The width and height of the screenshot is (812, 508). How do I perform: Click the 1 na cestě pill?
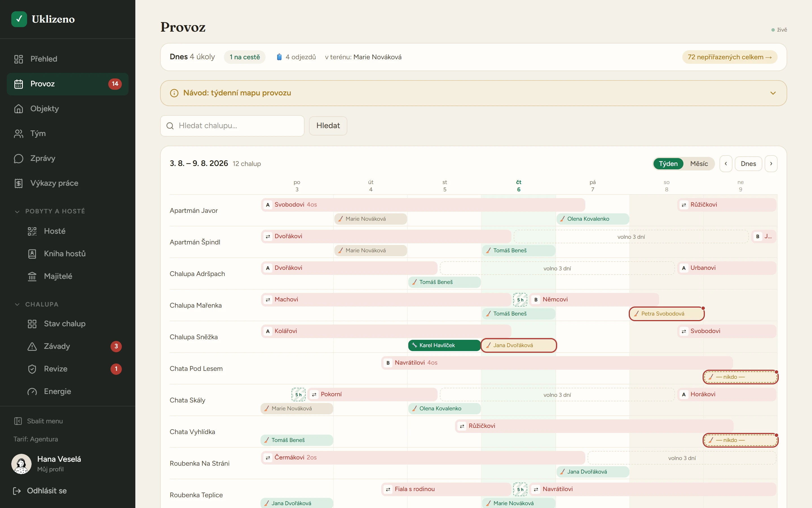click(x=245, y=57)
